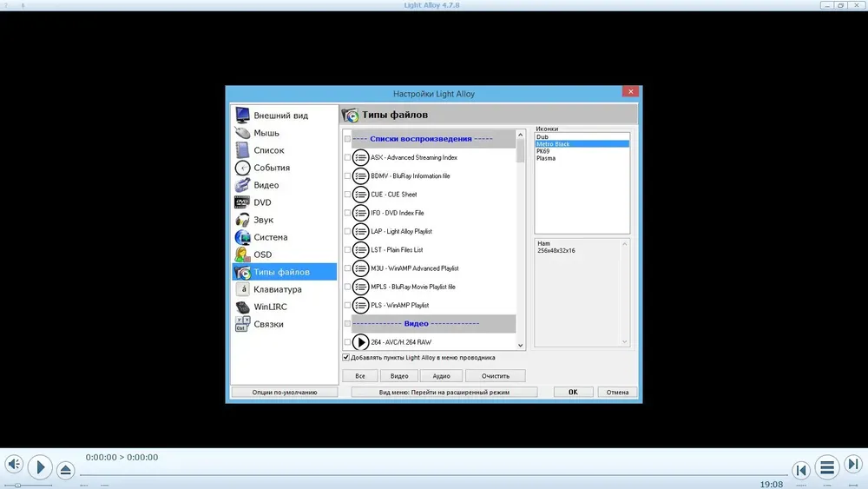The image size is (868, 489).
Task: Confirm settings with OK button
Action: click(x=573, y=392)
